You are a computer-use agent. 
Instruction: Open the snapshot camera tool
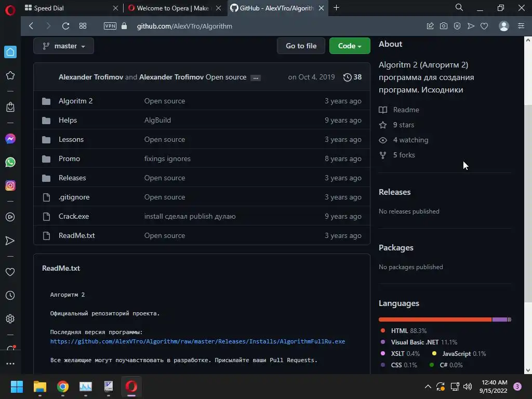click(444, 26)
